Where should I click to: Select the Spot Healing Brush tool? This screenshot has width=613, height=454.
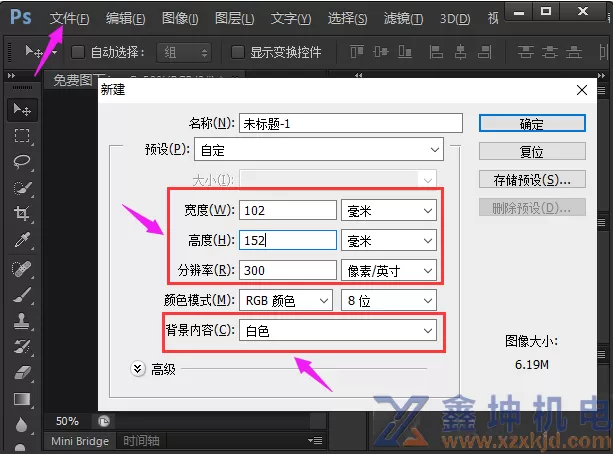[x=22, y=269]
